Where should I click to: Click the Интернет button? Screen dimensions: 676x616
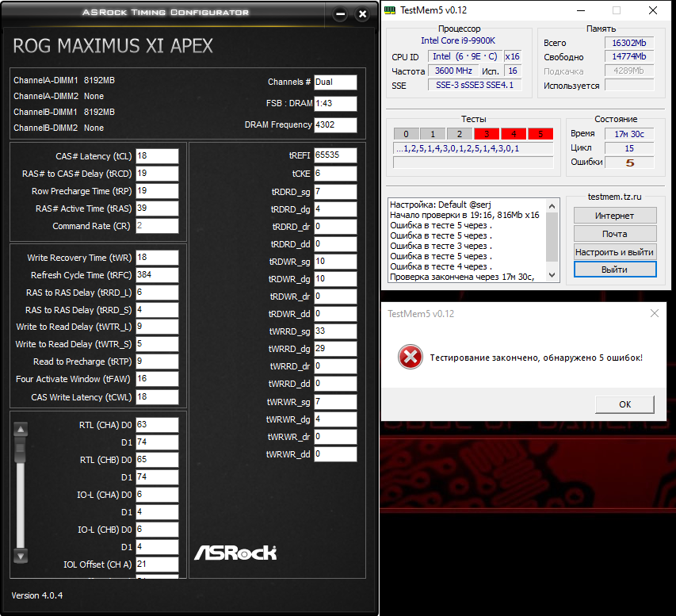(x=615, y=216)
